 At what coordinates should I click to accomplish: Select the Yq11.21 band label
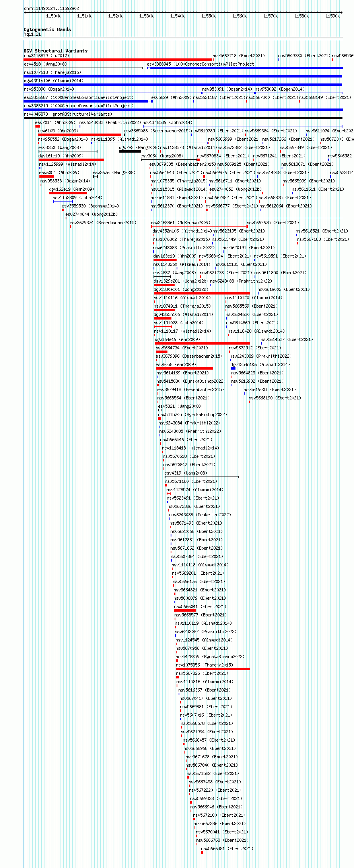tap(32, 35)
